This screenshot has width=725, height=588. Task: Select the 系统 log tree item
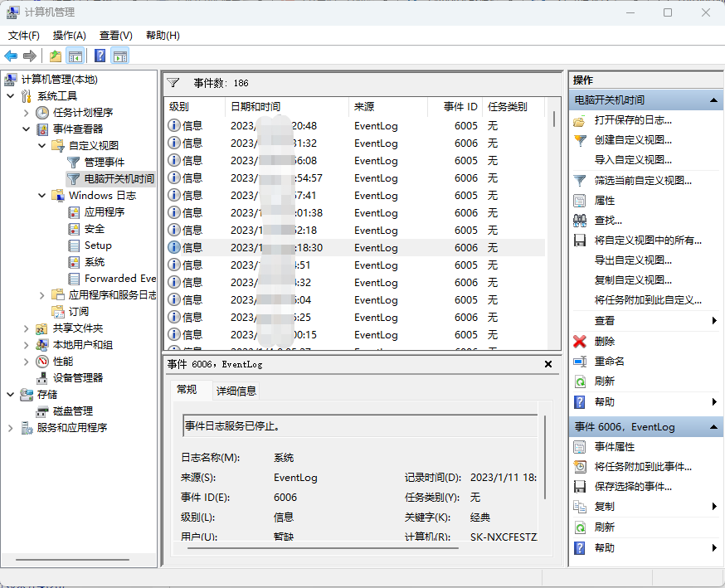tap(95, 262)
